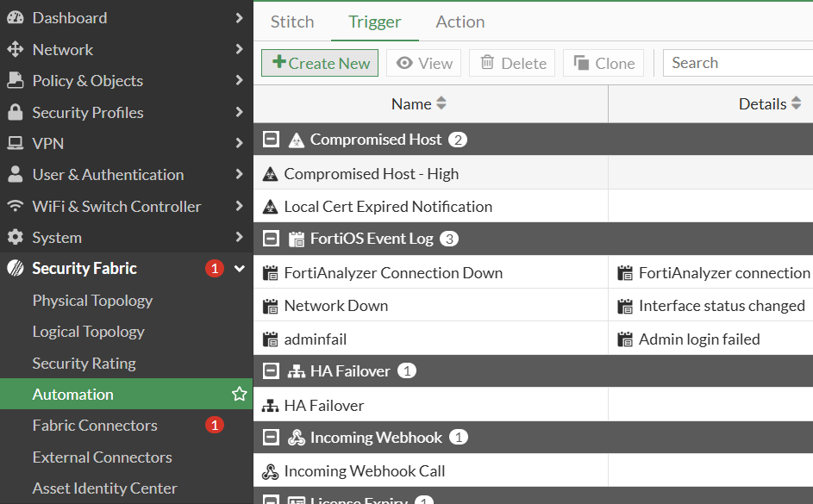Collapse the Compromised Host group
The image size is (813, 504).
(271, 140)
